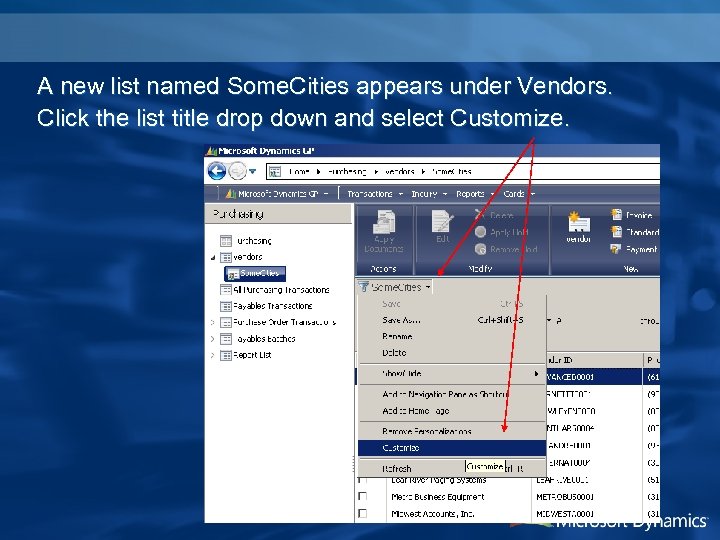Choose Delete in the list menu
This screenshot has width=720, height=540.
(452, 353)
